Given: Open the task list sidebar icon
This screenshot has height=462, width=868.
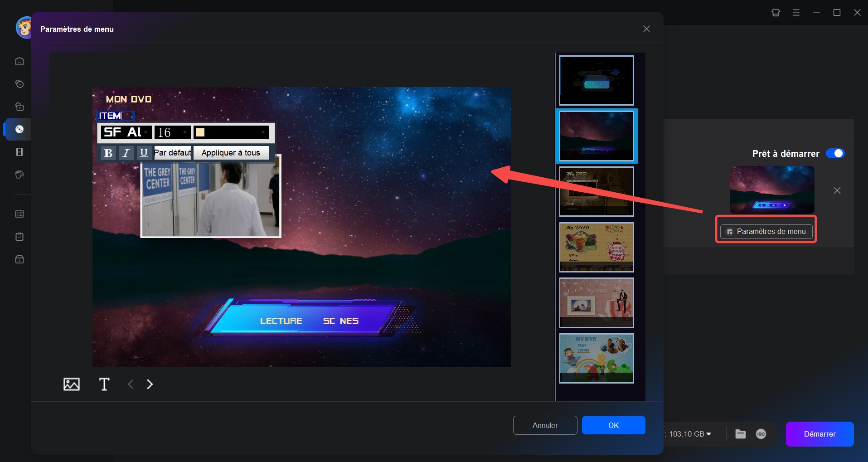Looking at the screenshot, I should tap(19, 214).
